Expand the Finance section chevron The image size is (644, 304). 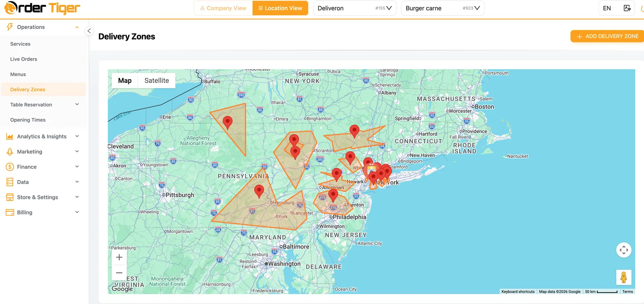(x=77, y=167)
